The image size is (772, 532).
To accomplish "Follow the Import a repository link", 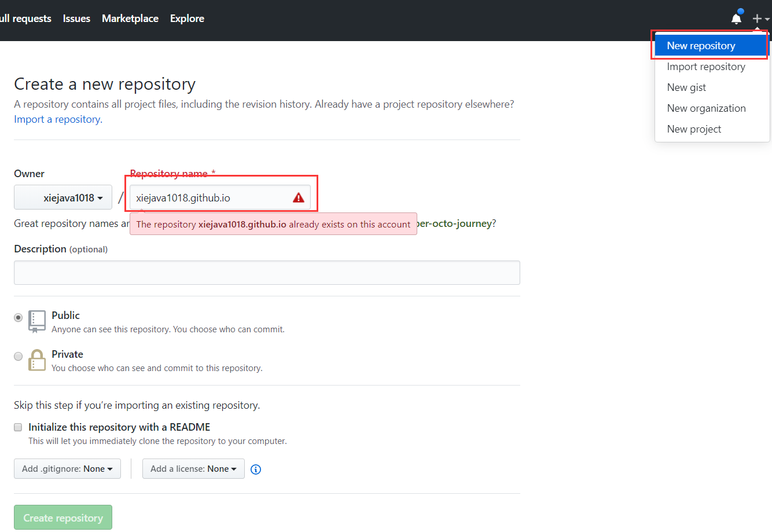I will 57,119.
